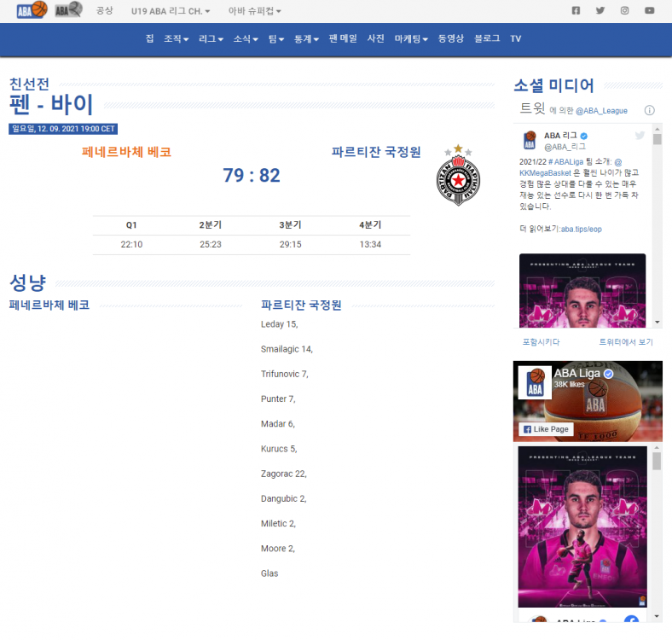This screenshot has height=640, width=672.
Task: Click scorer entry Miletic 2
Action: pos(278,523)
